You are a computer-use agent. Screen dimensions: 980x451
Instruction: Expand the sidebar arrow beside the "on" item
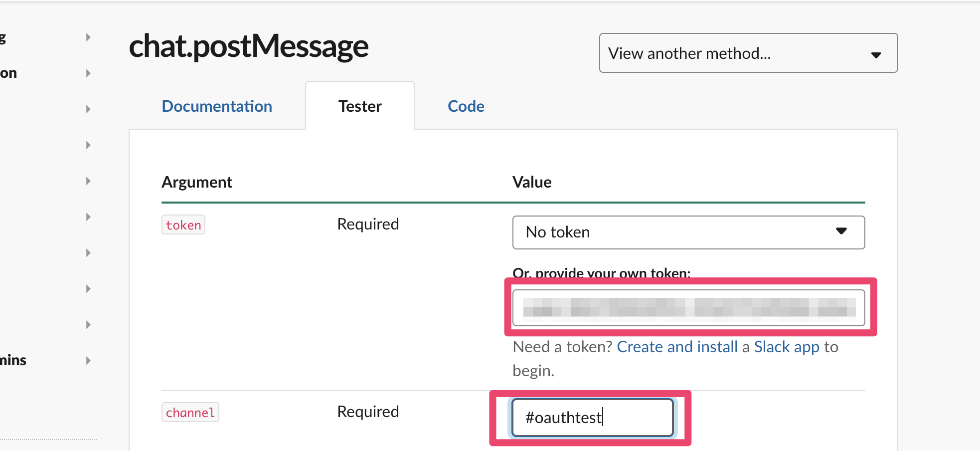point(88,73)
